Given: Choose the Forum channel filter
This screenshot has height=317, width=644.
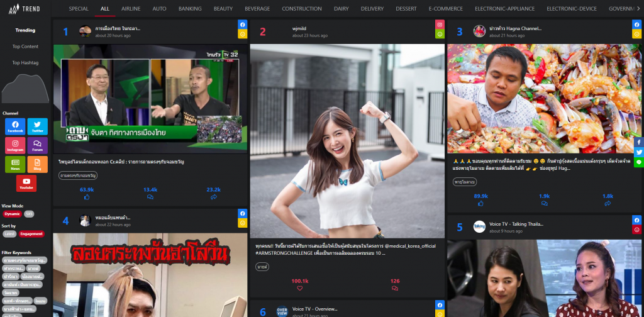Looking at the screenshot, I should point(37,145).
